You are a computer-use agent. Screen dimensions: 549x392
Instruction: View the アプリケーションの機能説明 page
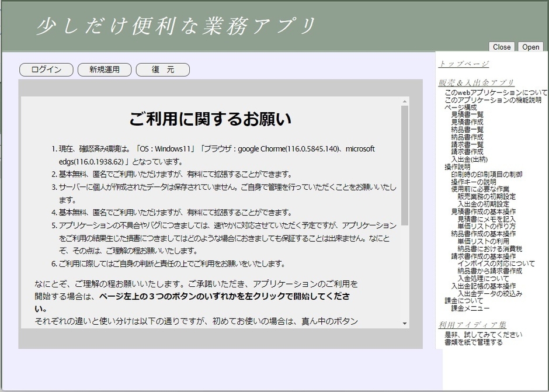click(x=494, y=99)
